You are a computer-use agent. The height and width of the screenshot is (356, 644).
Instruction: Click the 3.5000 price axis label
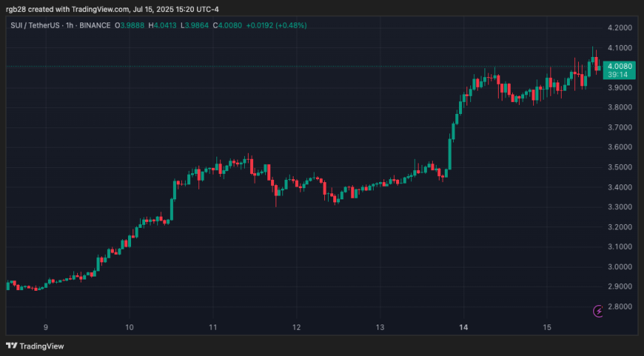tap(620, 167)
